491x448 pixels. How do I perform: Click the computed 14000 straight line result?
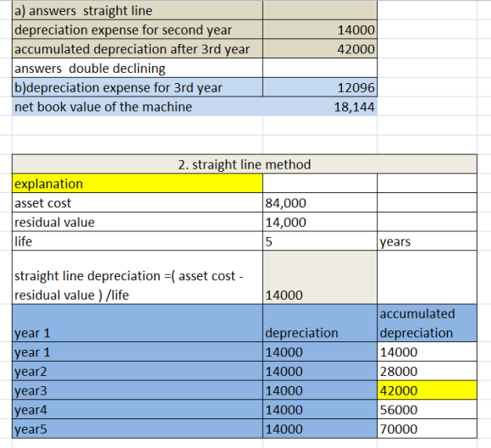pos(320,277)
